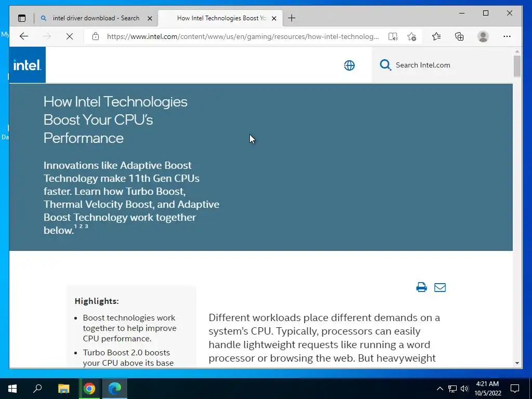Image resolution: width=532 pixels, height=399 pixels.
Task: Open the volume tray icon
Action: [x=464, y=389]
